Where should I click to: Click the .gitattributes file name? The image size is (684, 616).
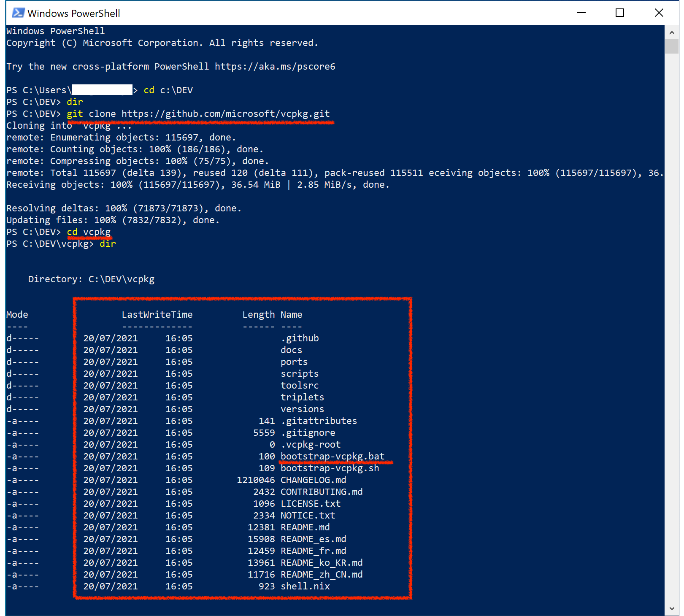coord(319,421)
